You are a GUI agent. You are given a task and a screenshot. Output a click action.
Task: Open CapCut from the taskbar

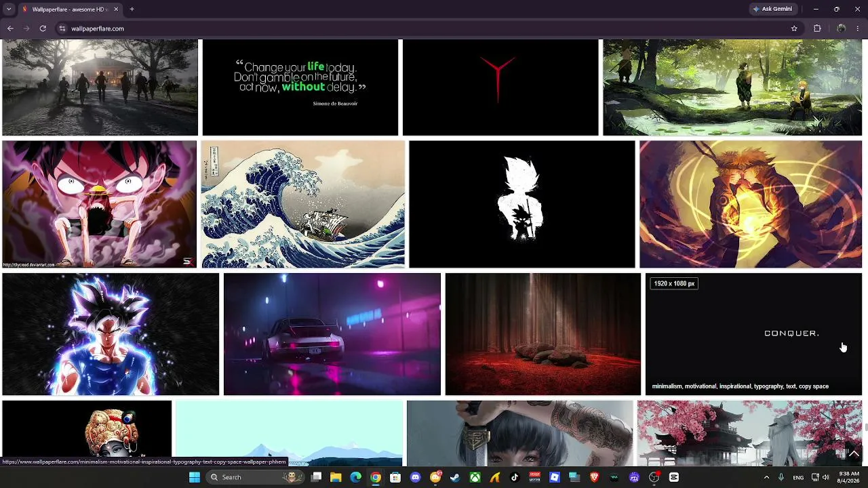(674, 477)
